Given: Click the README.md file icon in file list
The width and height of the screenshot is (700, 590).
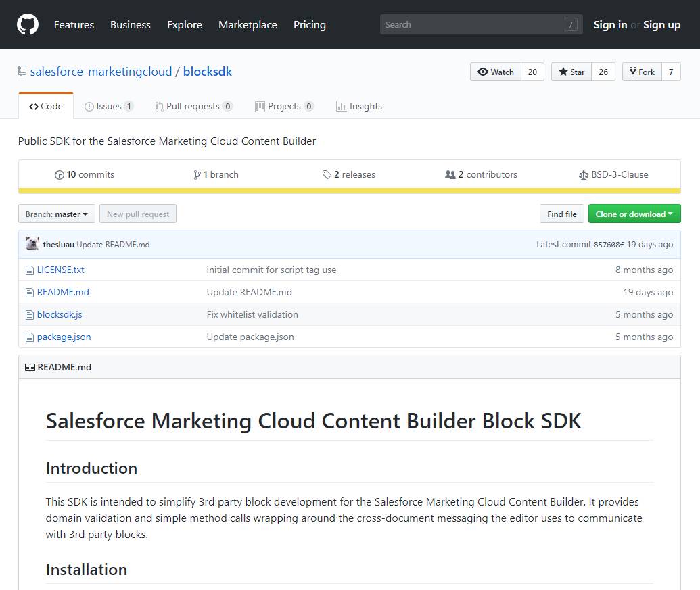Looking at the screenshot, I should 29,293.
